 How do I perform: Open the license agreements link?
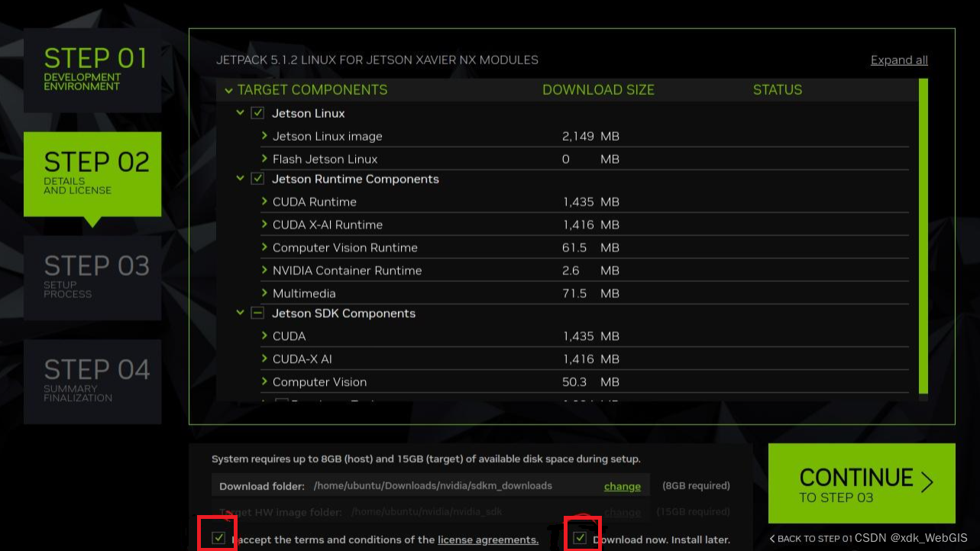(488, 540)
